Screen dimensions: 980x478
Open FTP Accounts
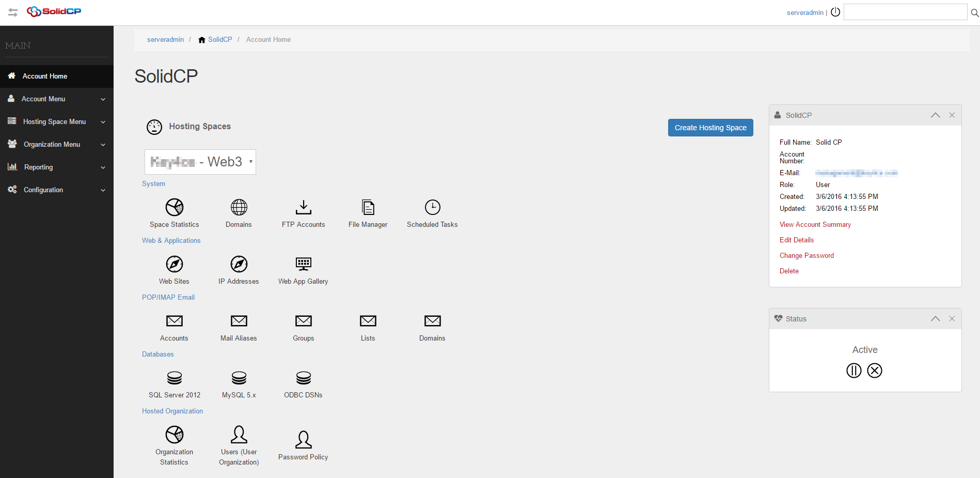click(x=303, y=208)
